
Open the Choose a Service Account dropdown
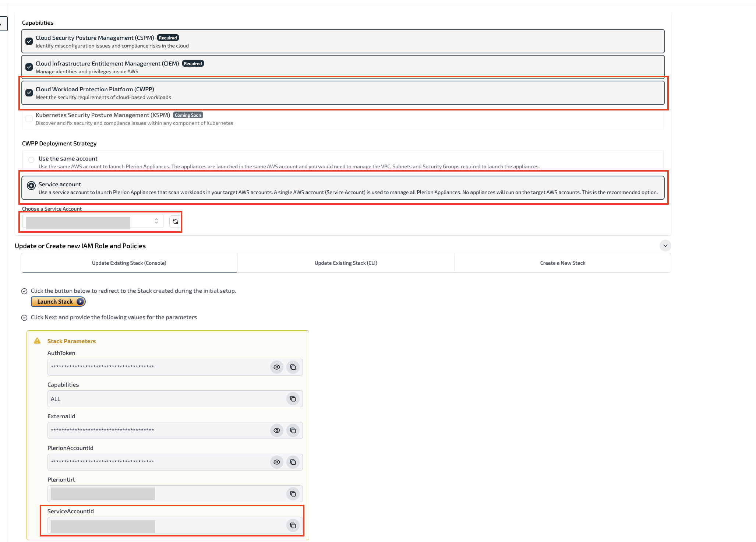coord(93,221)
